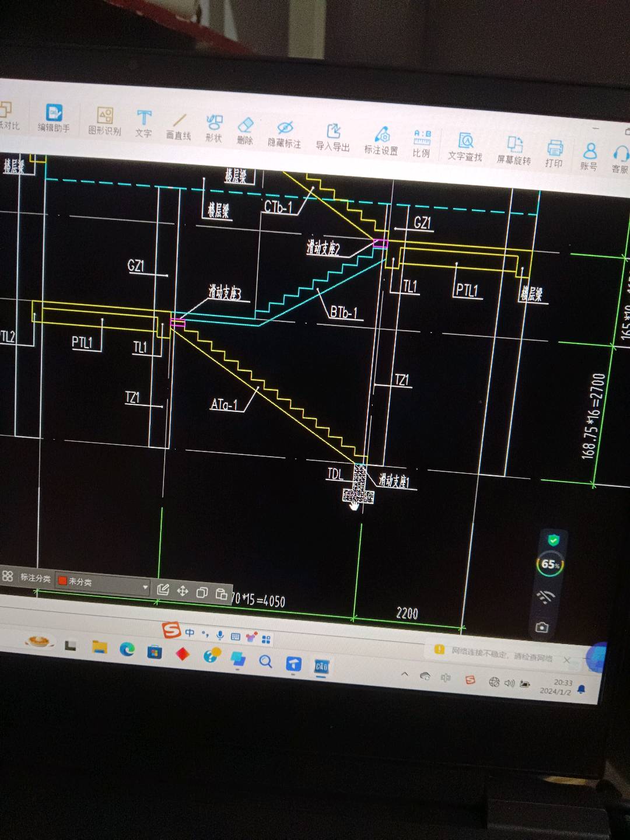The width and height of the screenshot is (630, 840).
Task: Click the 打印 print icon
Action: [554, 153]
